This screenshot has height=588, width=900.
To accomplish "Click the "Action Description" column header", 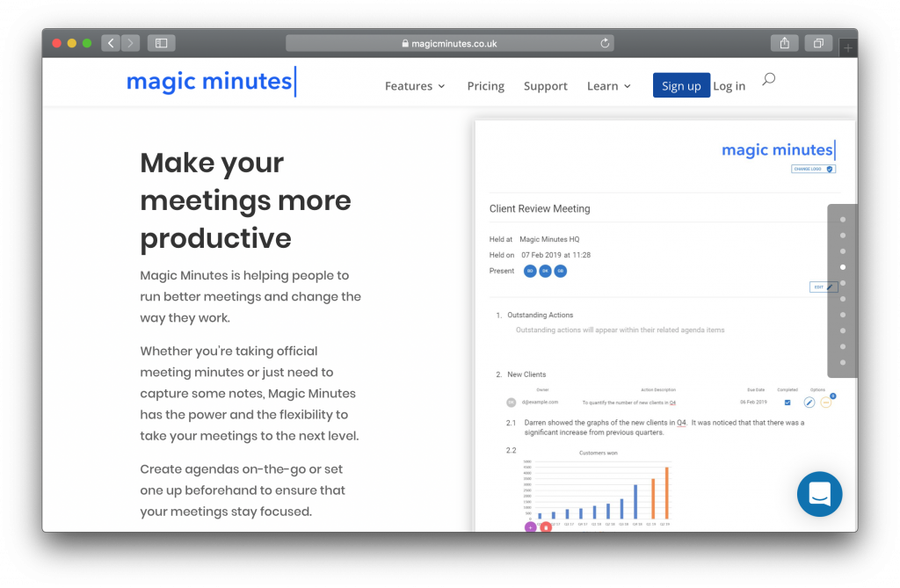I will (x=657, y=390).
